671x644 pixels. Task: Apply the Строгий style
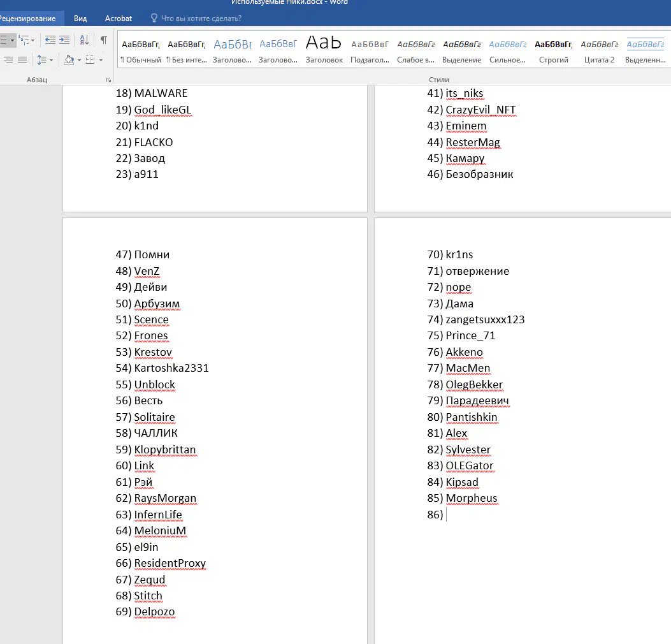(x=553, y=50)
